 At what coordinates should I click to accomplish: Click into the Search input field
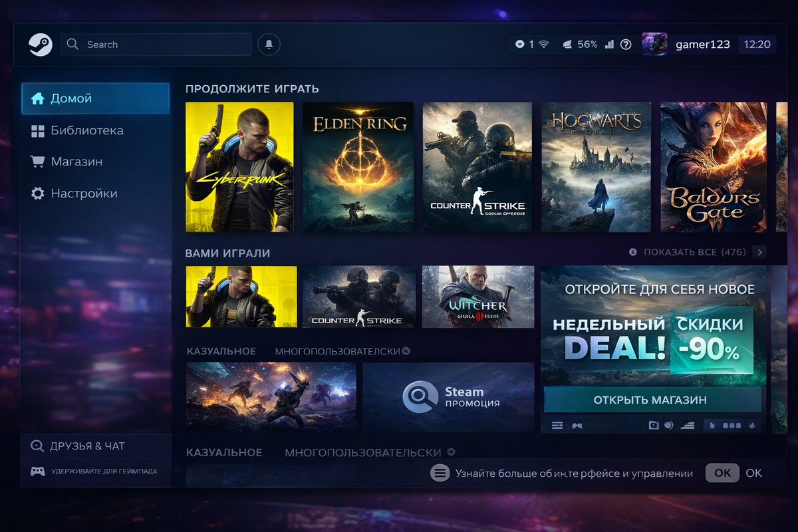pos(156,45)
